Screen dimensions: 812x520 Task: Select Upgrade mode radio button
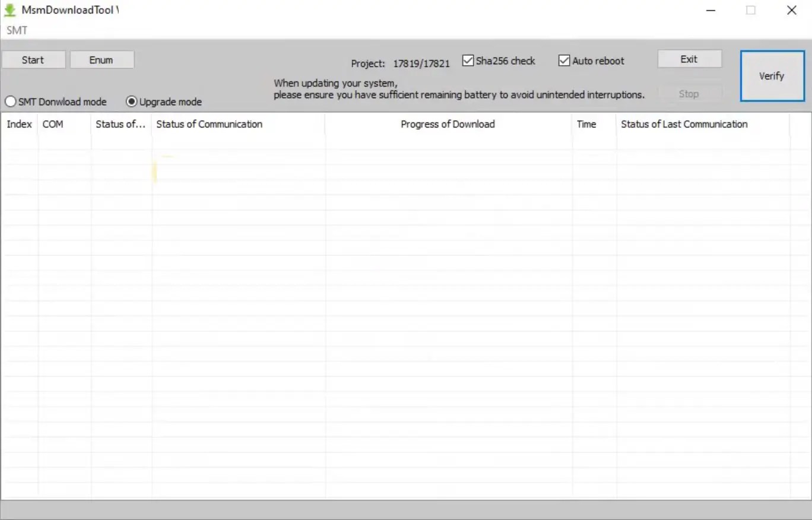(131, 102)
